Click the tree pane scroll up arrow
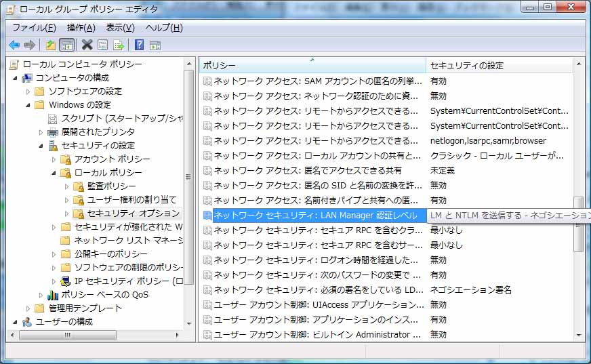 coord(189,64)
